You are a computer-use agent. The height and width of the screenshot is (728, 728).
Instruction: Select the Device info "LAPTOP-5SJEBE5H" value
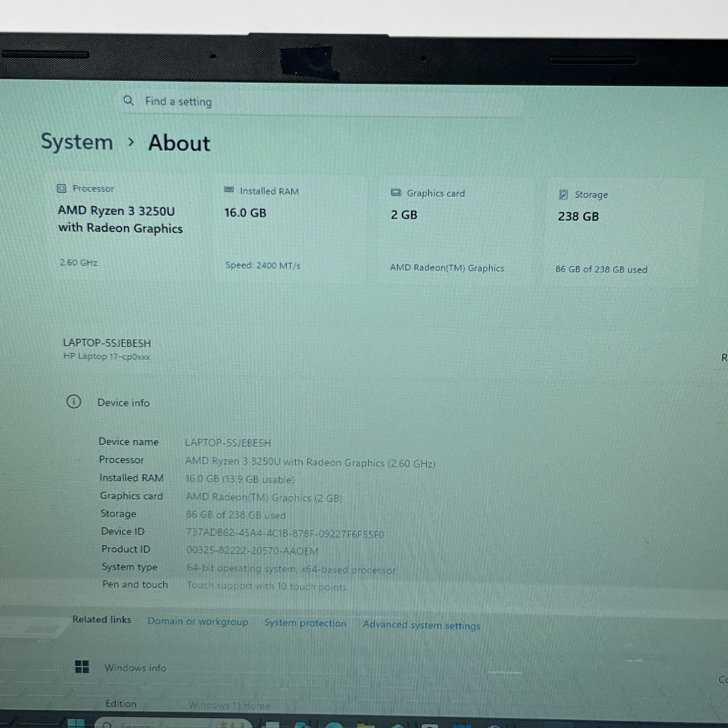point(228,443)
